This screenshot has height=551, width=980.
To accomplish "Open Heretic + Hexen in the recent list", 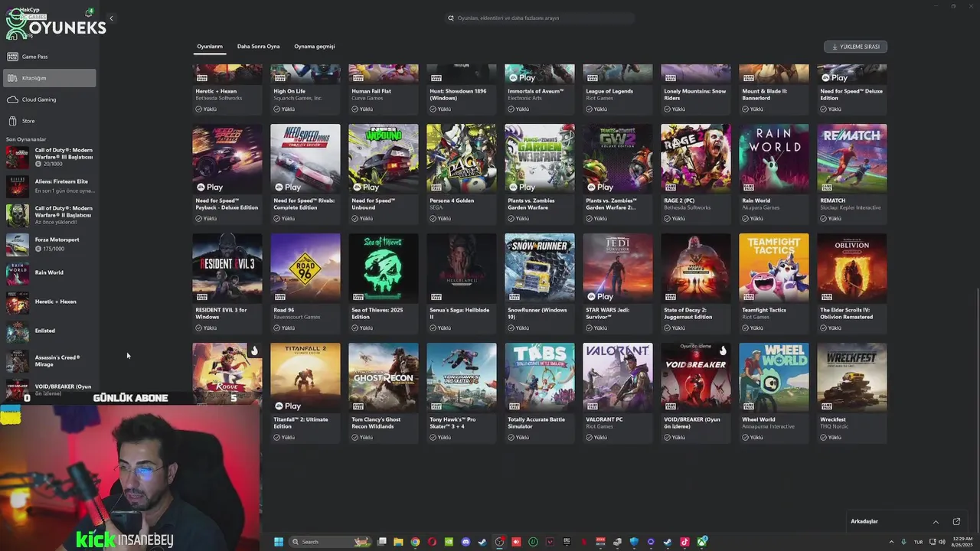I will click(x=49, y=302).
